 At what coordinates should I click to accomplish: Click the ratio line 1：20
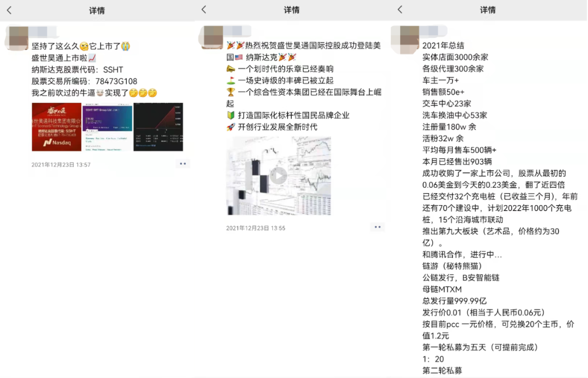pos(433,360)
